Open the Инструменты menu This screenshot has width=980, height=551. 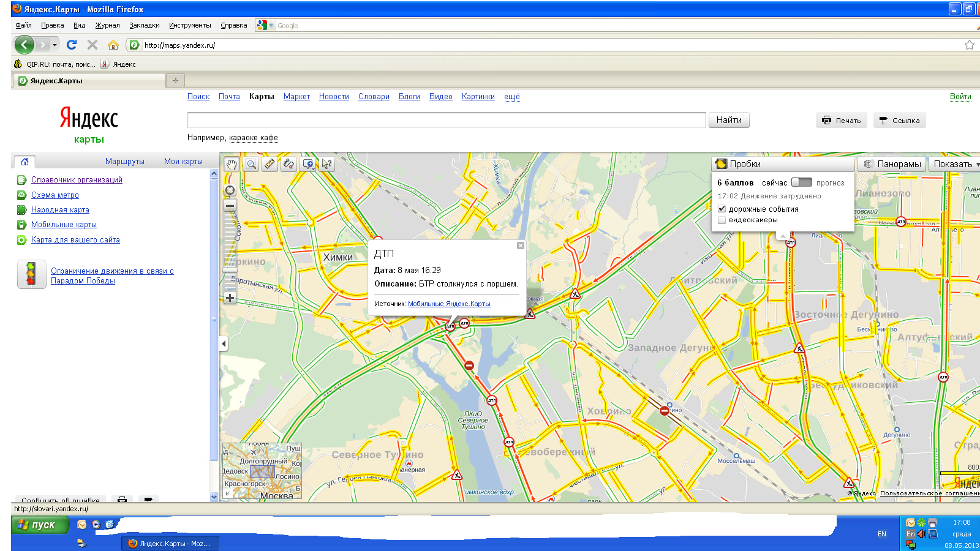pyautogui.click(x=190, y=25)
